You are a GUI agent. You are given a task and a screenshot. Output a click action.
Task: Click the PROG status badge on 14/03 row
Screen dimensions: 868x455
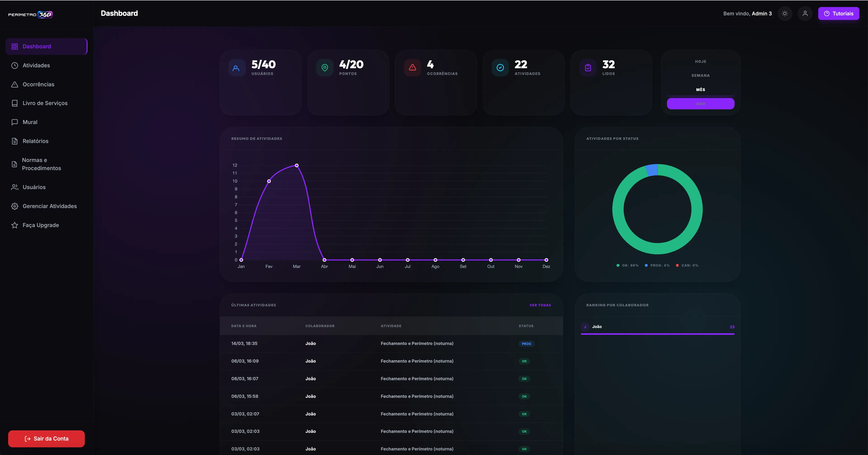click(x=526, y=344)
